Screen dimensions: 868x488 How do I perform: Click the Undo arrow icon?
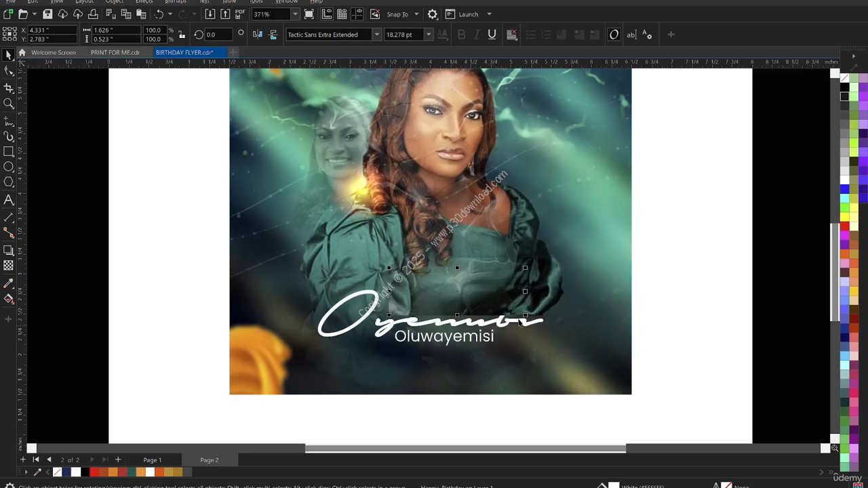coord(159,14)
